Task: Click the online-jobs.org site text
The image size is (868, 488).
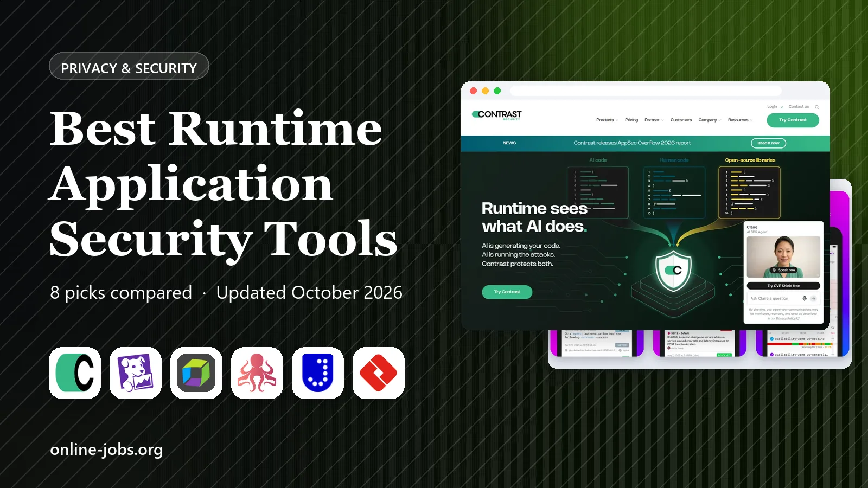Action: [x=106, y=450]
